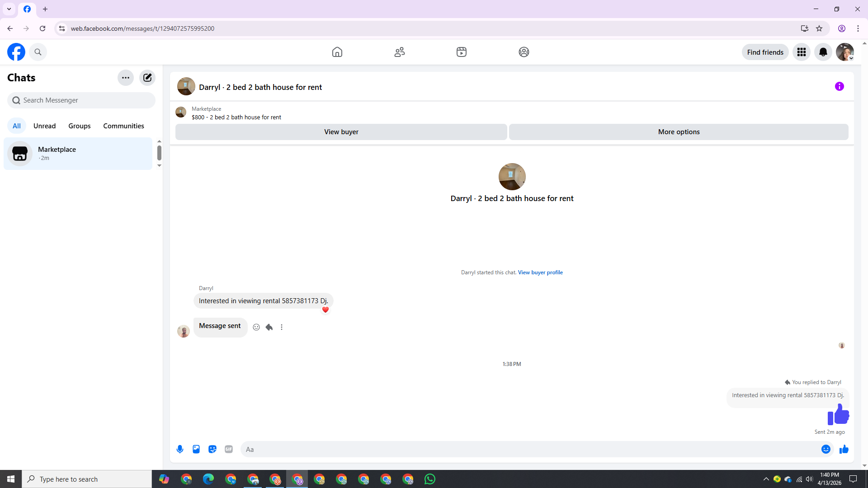Click More options button
This screenshot has width=868, height=488.
[679, 132]
